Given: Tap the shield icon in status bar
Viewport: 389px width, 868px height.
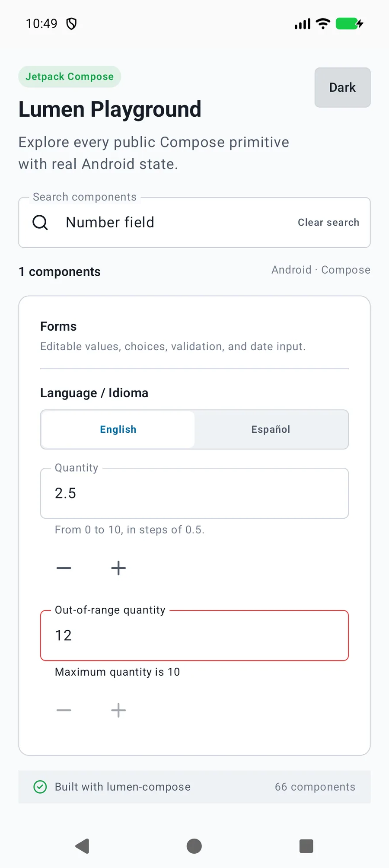Looking at the screenshot, I should (71, 23).
